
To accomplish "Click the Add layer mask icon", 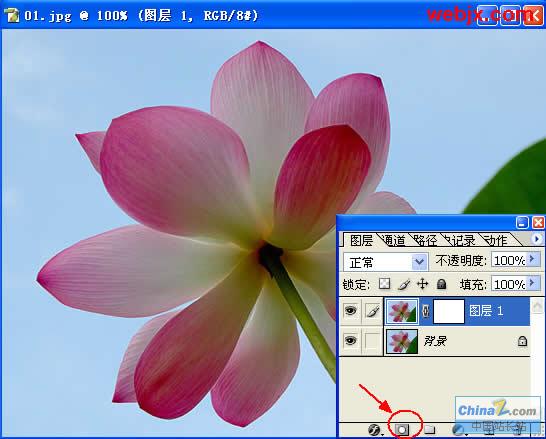I will [x=402, y=430].
